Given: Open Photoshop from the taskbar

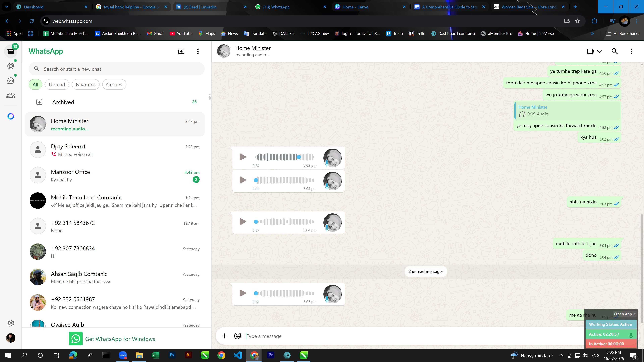Looking at the screenshot, I should pyautogui.click(x=172, y=355).
